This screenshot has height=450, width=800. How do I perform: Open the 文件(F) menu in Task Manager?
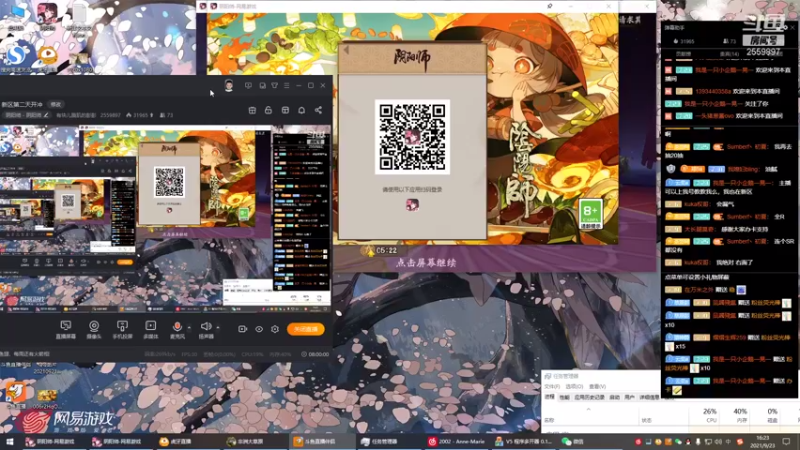click(552, 386)
